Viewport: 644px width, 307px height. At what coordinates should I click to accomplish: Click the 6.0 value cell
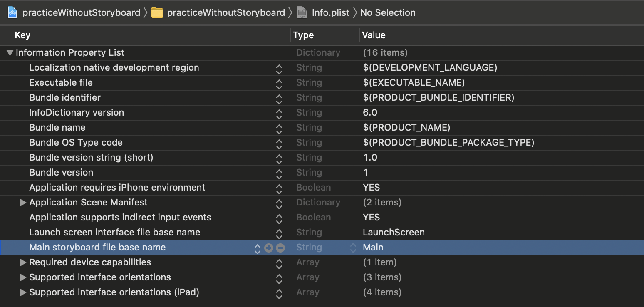pyautogui.click(x=370, y=113)
